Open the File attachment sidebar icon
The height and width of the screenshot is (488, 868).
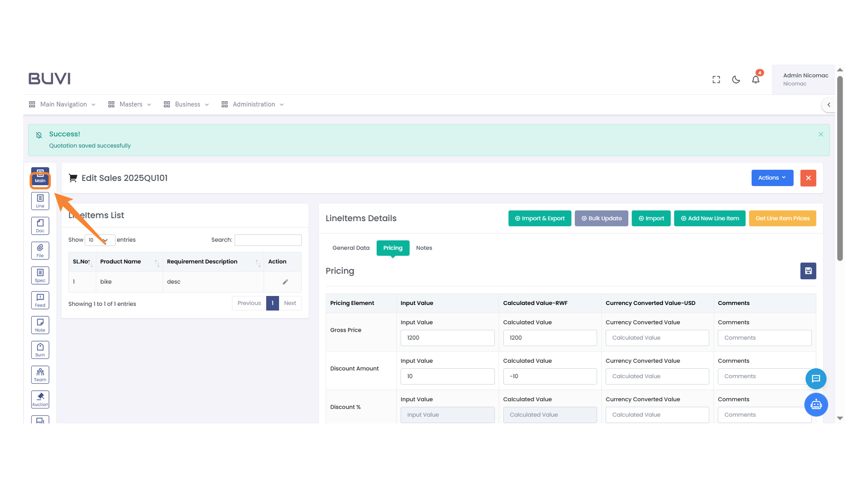(40, 251)
